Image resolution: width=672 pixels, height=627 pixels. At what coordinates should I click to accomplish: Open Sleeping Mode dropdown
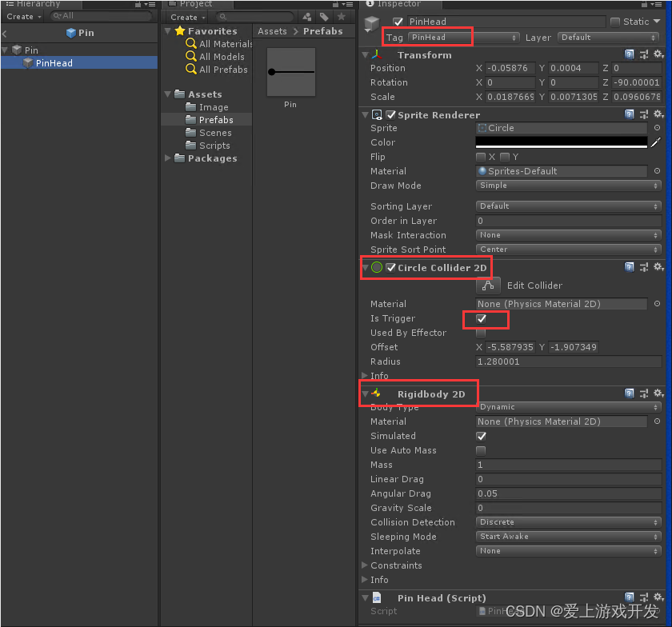568,537
